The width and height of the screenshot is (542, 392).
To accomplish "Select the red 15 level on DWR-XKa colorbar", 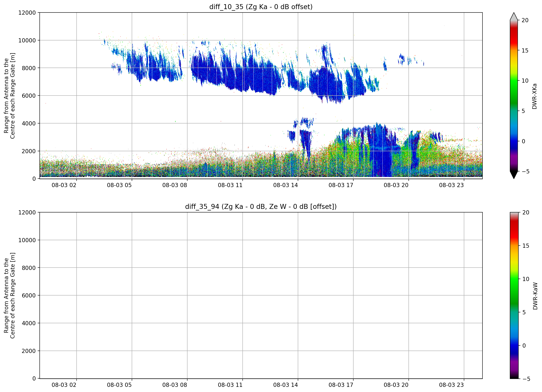I will (514, 50).
